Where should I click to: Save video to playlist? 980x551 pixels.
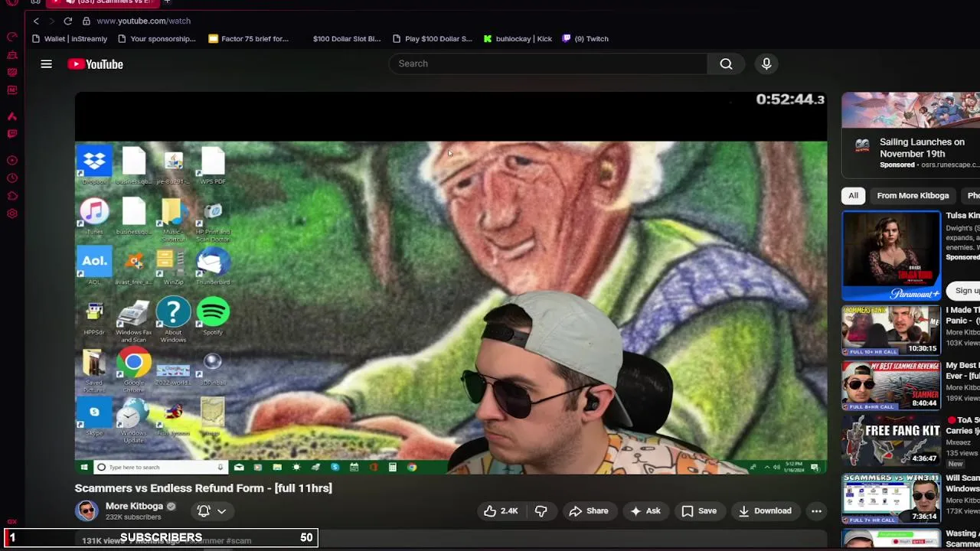click(699, 511)
